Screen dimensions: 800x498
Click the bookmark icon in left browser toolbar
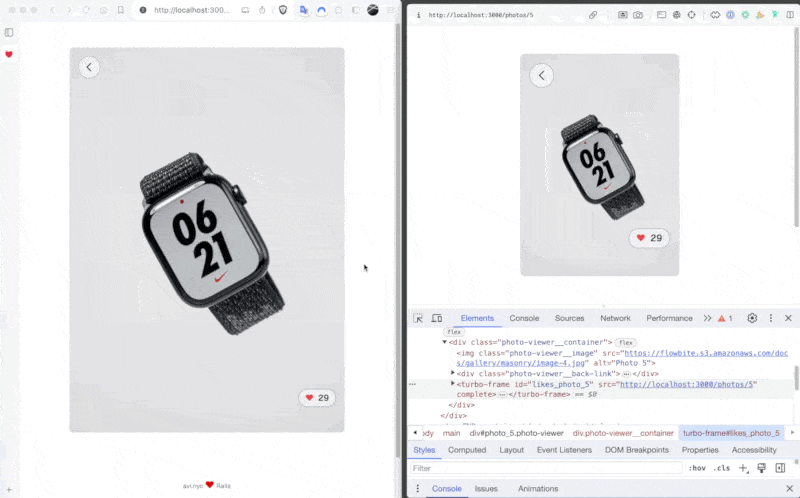pyautogui.click(x=120, y=10)
